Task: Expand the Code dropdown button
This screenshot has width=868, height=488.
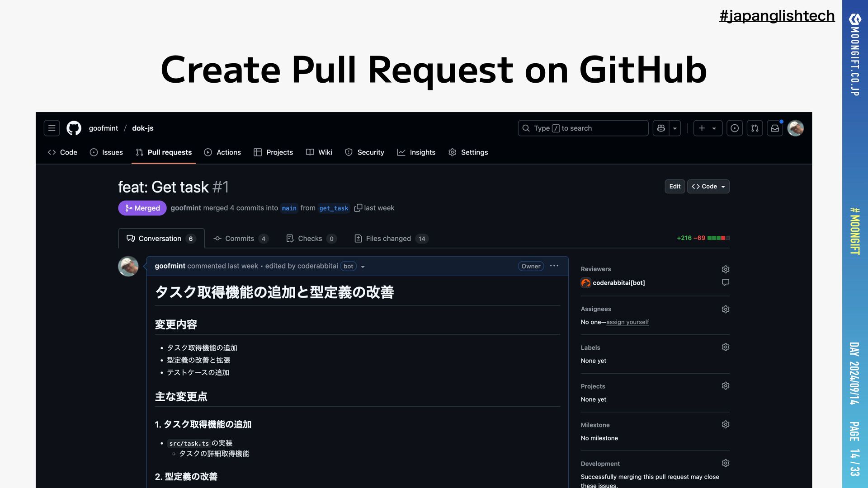Action: click(x=708, y=187)
